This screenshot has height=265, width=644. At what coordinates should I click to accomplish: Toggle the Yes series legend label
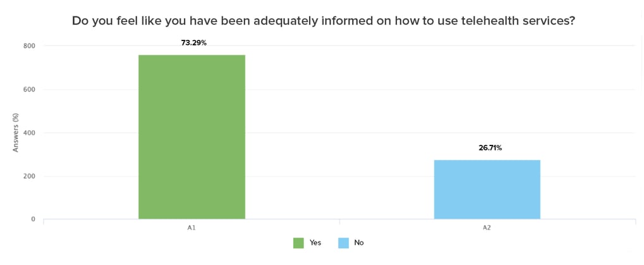coord(315,243)
